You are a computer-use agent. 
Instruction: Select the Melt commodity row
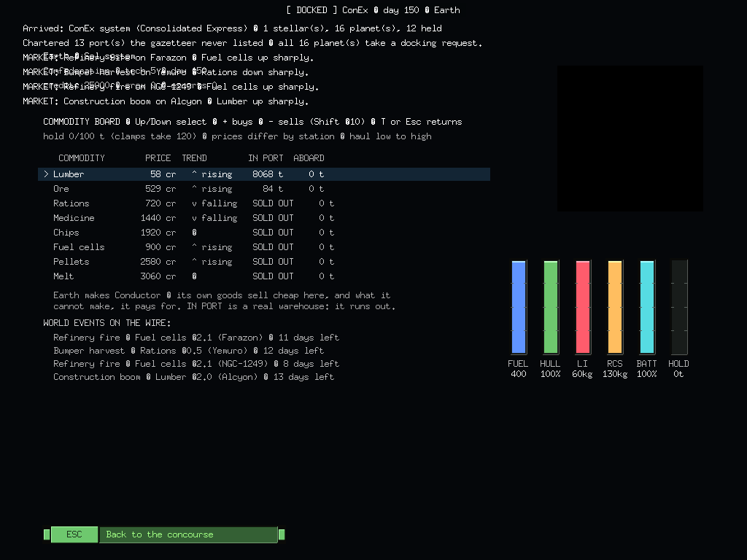pyautogui.click(x=264, y=276)
